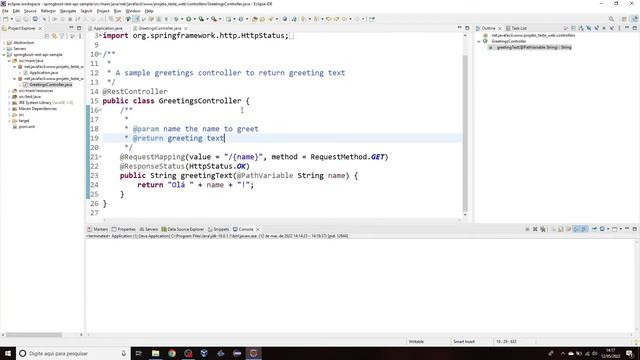Toggle Hide Static Fields and Methods
The height and width of the screenshot is (360, 640).
596,28
